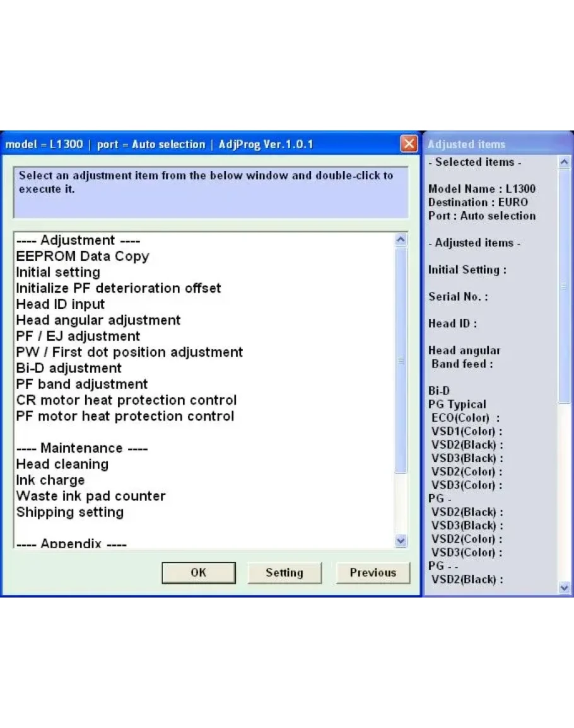Select Bi-D adjustment item

click(69, 368)
